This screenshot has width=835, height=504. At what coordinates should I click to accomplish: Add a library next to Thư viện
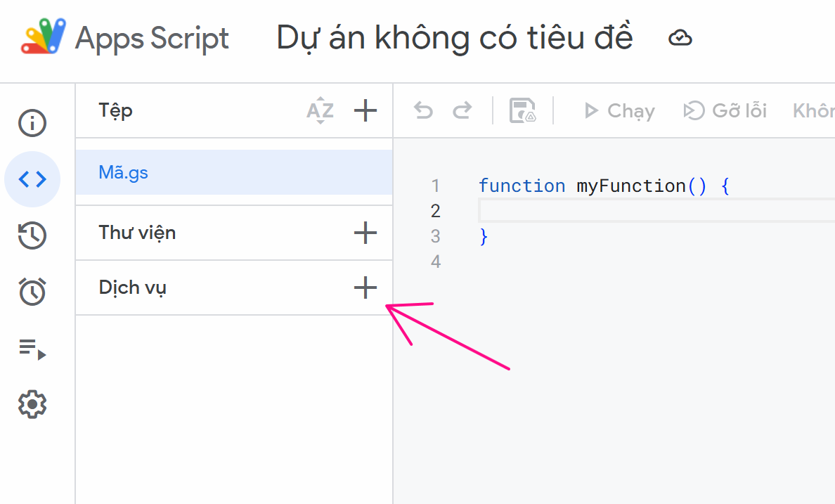[x=365, y=233]
